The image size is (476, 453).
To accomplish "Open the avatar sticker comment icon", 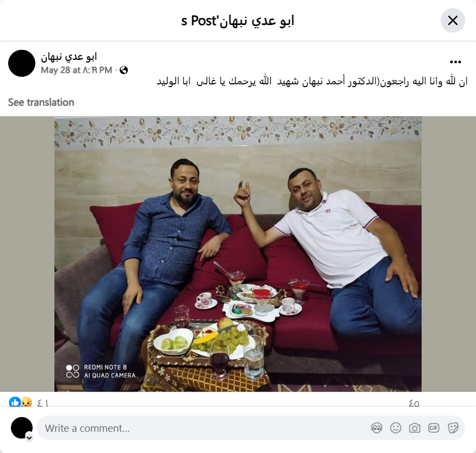I will click(x=376, y=428).
